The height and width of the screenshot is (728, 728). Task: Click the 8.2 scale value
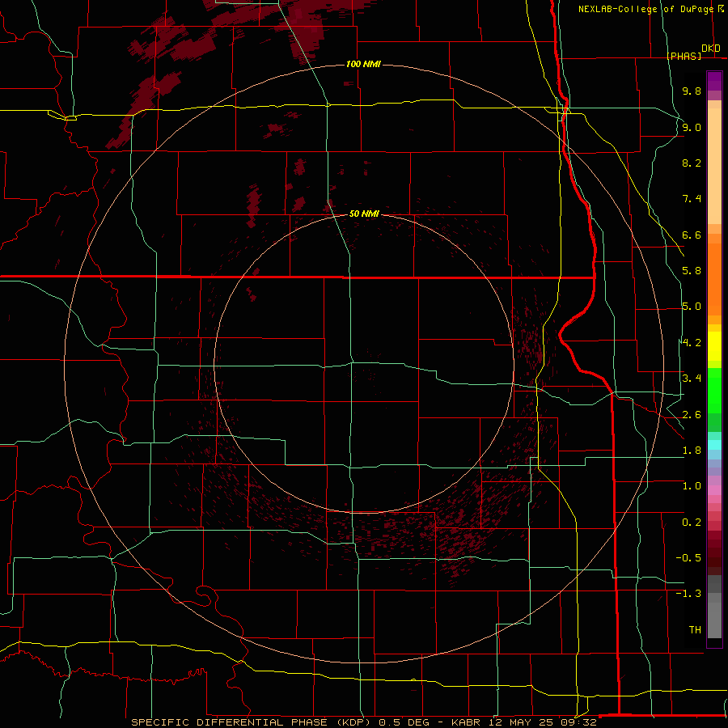tap(692, 163)
